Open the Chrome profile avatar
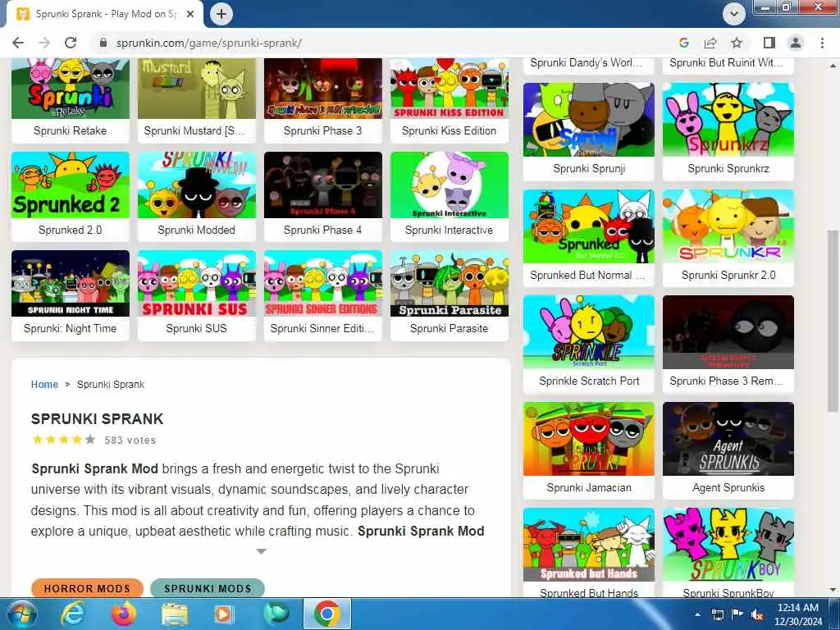Image resolution: width=840 pixels, height=630 pixels. [796, 43]
